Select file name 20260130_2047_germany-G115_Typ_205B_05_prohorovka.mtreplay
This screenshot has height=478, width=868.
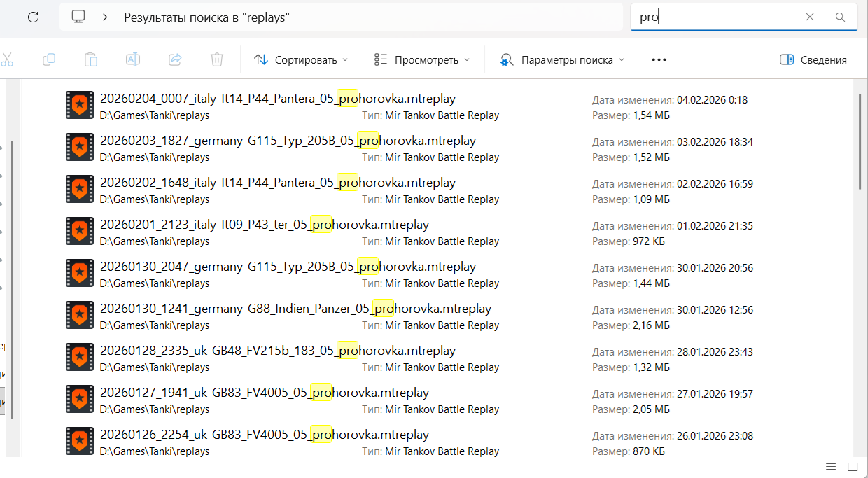point(288,267)
